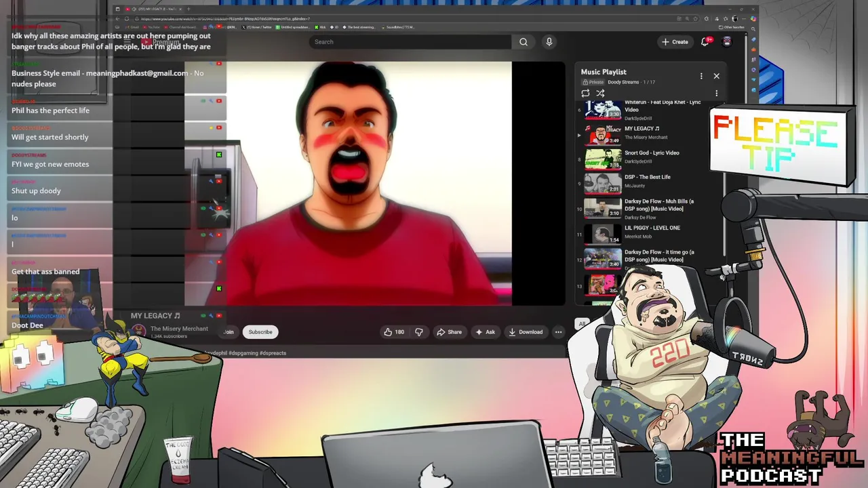This screenshot has width=868, height=488.
Task: Click the DarkSydeDrill channel under Snort God
Action: click(x=638, y=161)
